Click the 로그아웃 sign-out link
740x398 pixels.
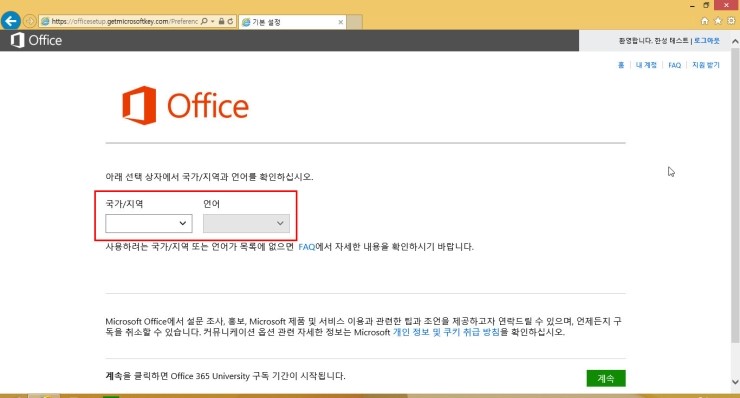coord(706,41)
